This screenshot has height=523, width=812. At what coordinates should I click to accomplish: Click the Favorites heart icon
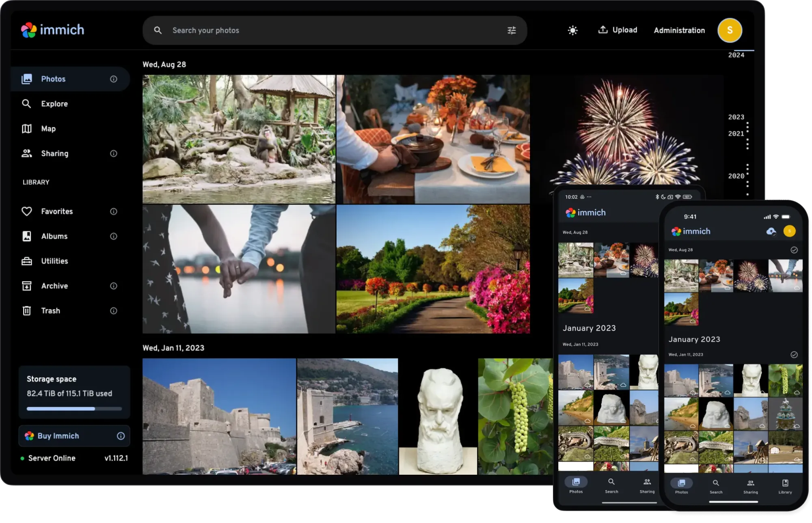click(x=27, y=211)
